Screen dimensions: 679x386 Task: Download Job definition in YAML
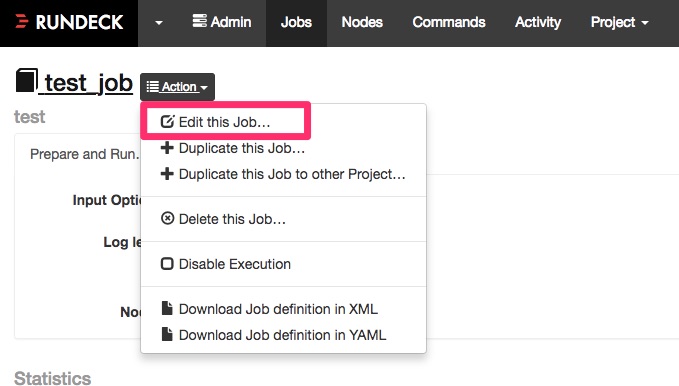click(x=274, y=335)
